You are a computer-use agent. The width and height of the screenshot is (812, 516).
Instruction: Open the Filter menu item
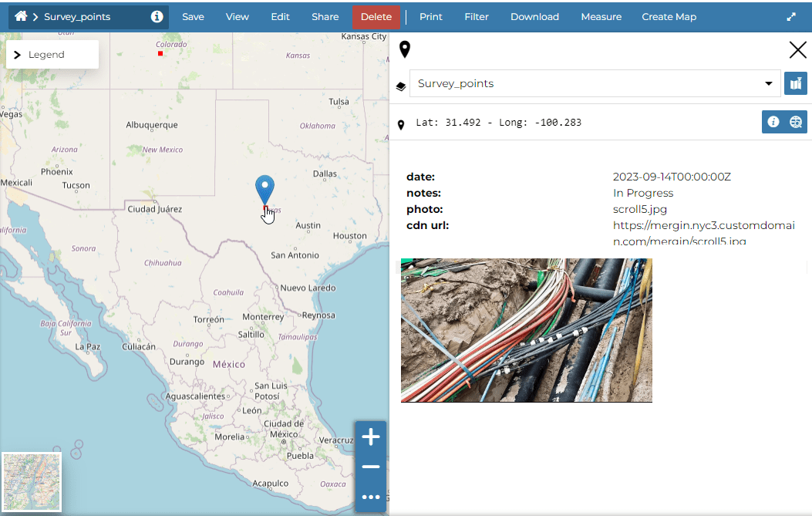[x=477, y=17]
